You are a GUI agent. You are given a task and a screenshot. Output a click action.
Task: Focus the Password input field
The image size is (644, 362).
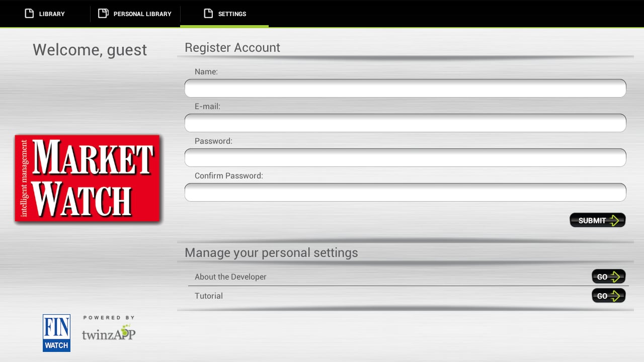pyautogui.click(x=406, y=158)
